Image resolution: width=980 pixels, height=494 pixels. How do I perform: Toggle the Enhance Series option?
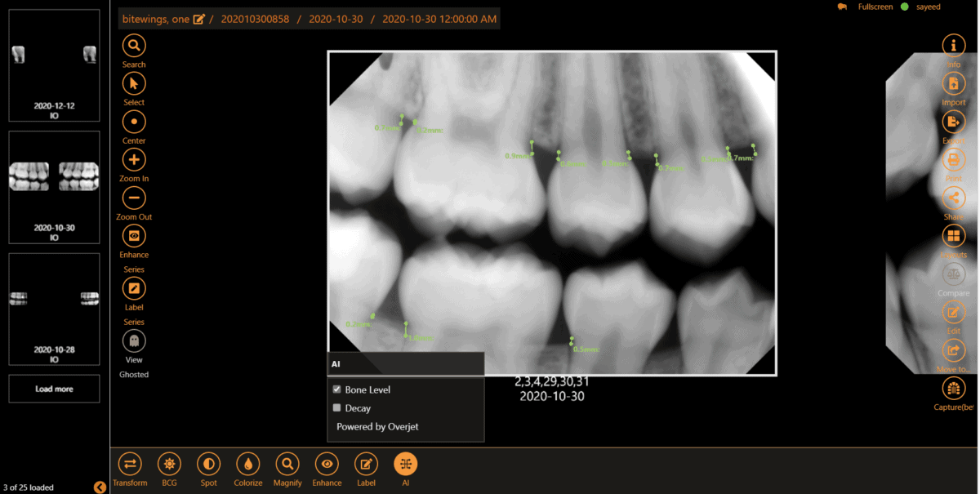[x=133, y=235]
